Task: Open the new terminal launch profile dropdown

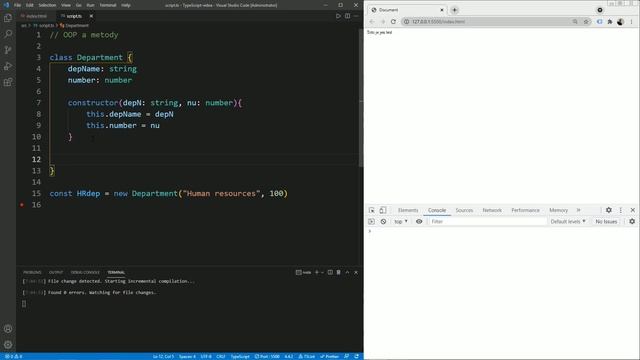Action: coord(322,272)
